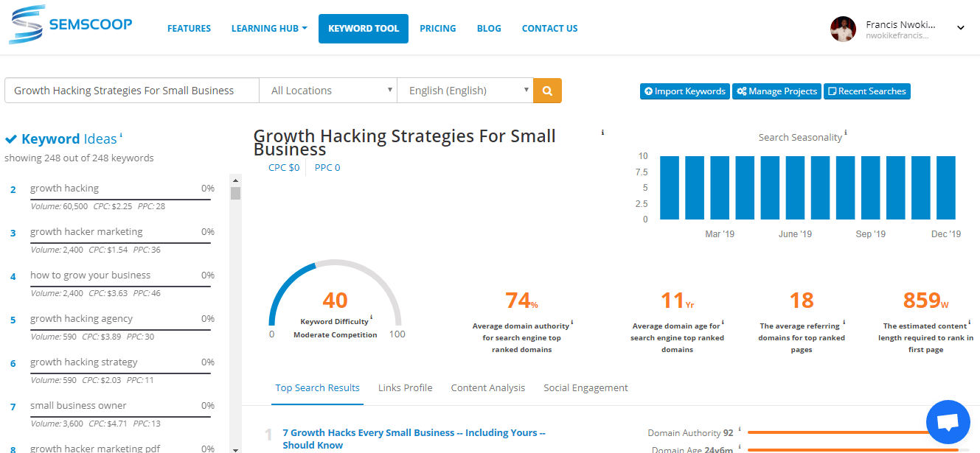Click info icon next to keyword title
Viewport: 980px width, 453px height.
coord(602,133)
